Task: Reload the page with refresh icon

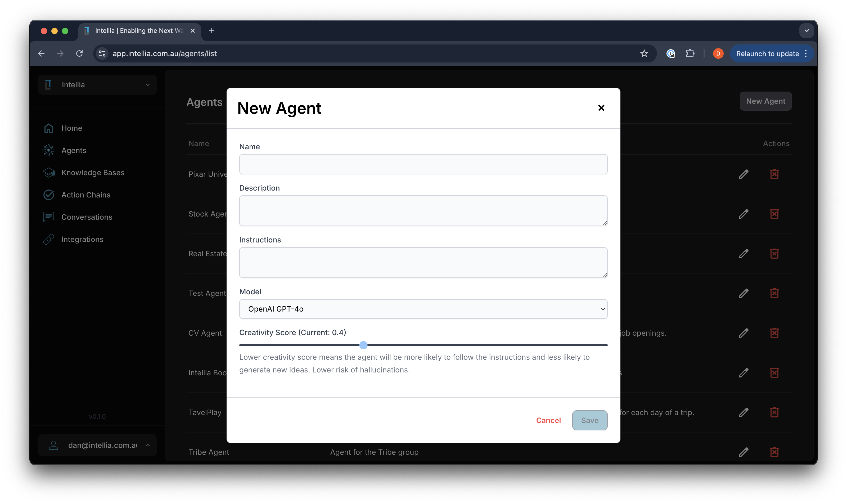Action: tap(79, 53)
